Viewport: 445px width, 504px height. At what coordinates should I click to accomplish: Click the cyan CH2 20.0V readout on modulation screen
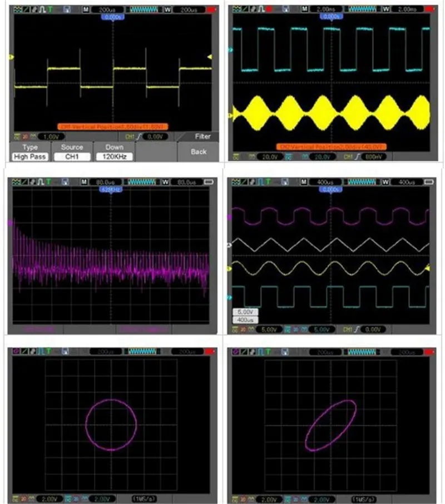point(322,157)
